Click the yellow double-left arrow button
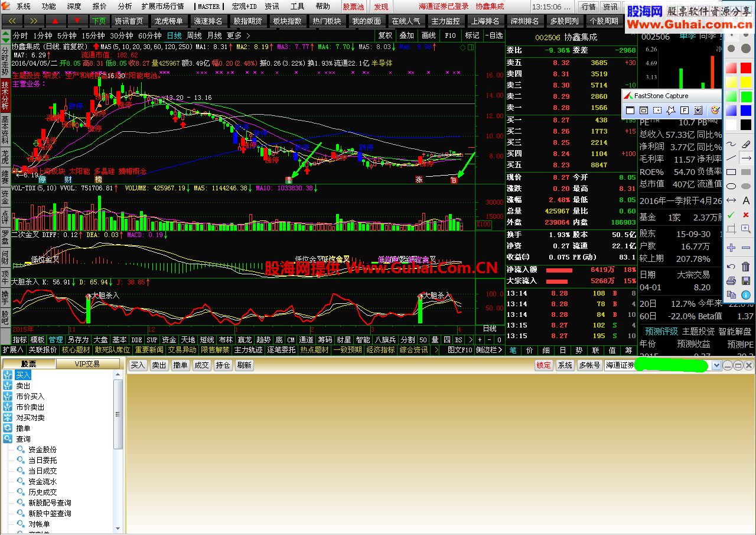 [11, 21]
